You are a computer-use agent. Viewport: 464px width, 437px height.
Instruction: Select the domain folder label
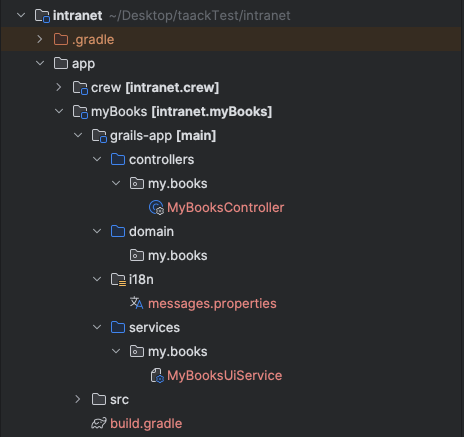(x=151, y=231)
